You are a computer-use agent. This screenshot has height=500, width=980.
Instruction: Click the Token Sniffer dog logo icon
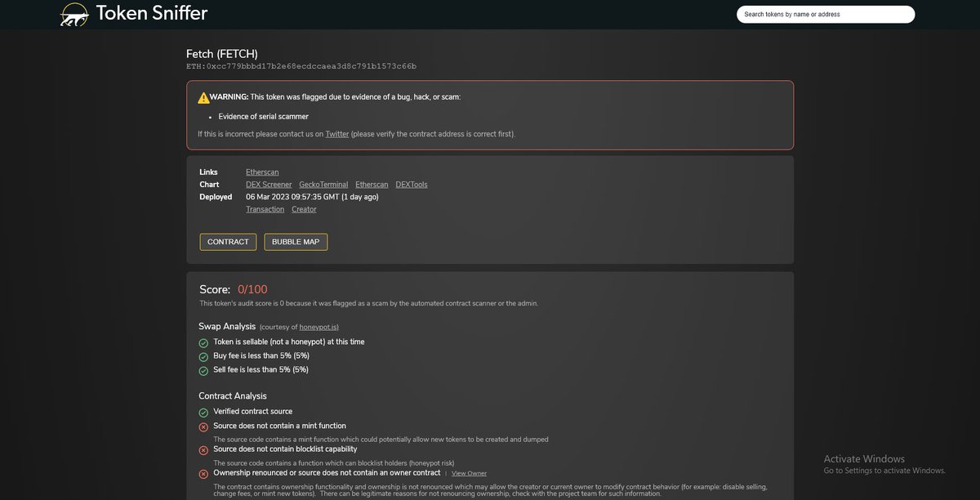(x=74, y=14)
